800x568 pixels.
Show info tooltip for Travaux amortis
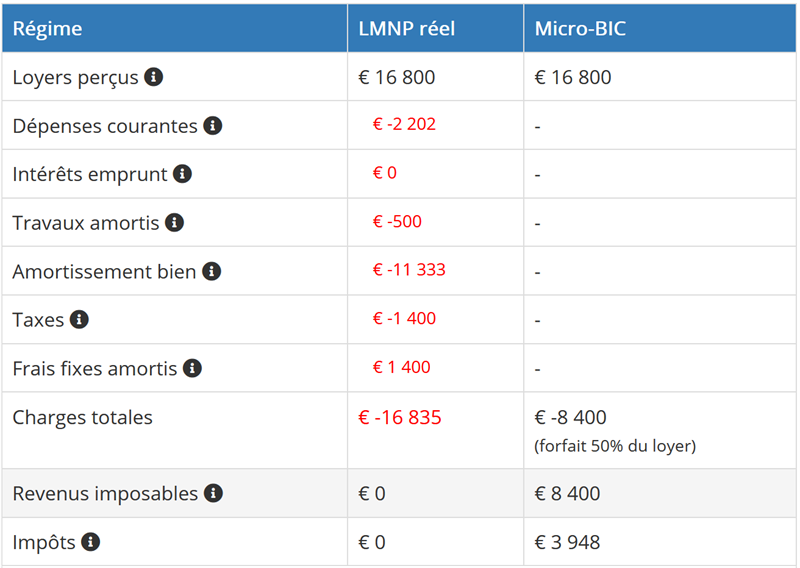point(174,222)
